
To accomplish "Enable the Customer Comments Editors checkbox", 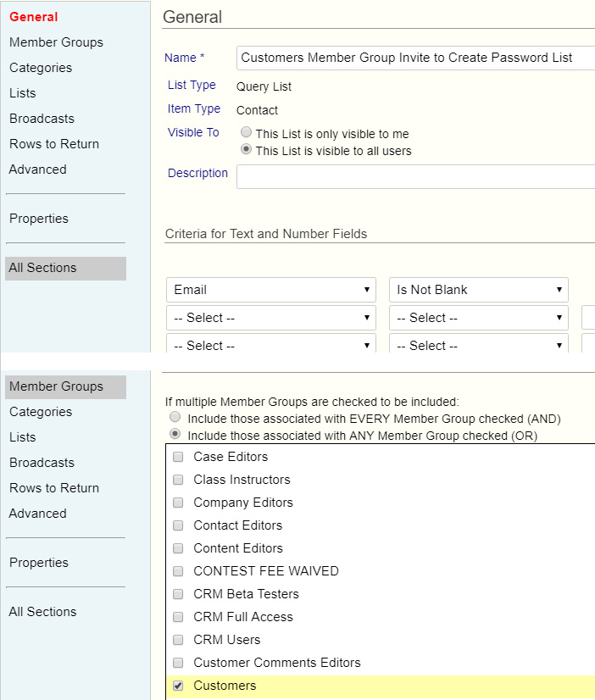I will 178,663.
